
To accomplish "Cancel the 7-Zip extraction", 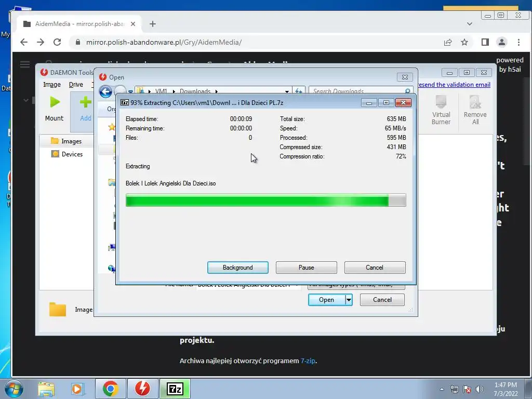I will 375,268.
